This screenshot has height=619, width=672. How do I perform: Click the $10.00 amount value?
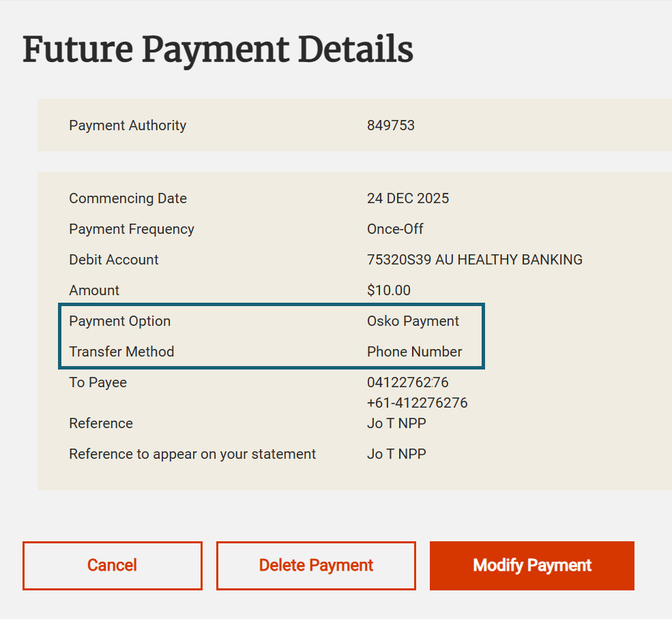[389, 290]
